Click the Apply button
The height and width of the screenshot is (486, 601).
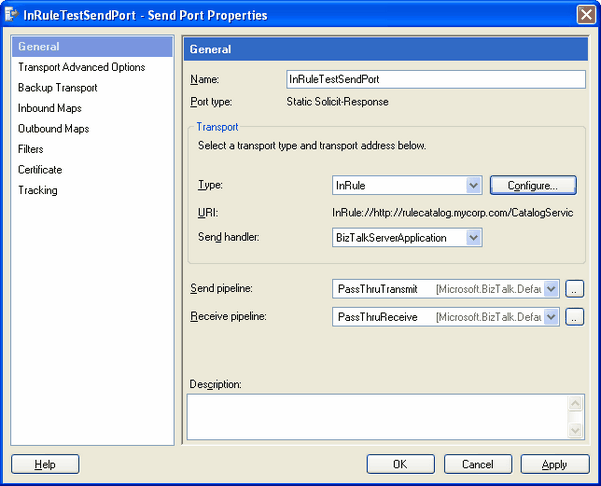(554, 464)
